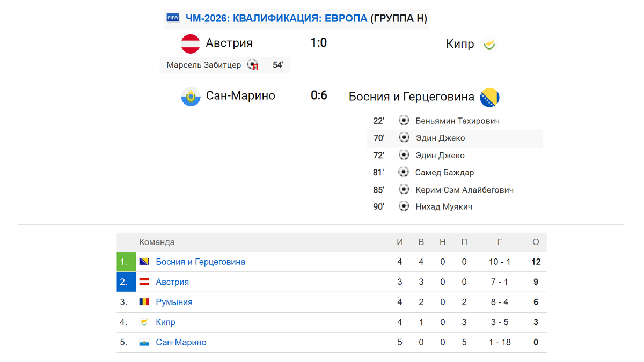
Task: Open ЧМ-2026: Квалификация: Европа link
Action: [276, 18]
